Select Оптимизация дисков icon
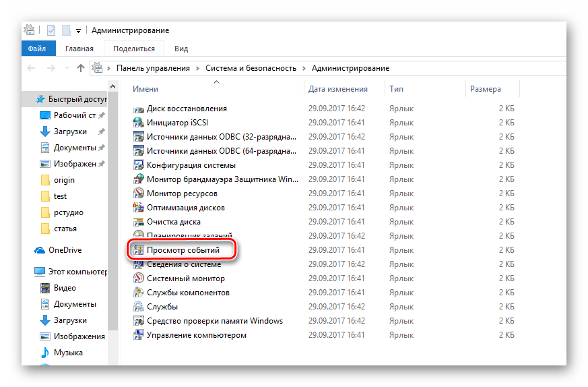The height and width of the screenshot is (387, 588). click(139, 208)
